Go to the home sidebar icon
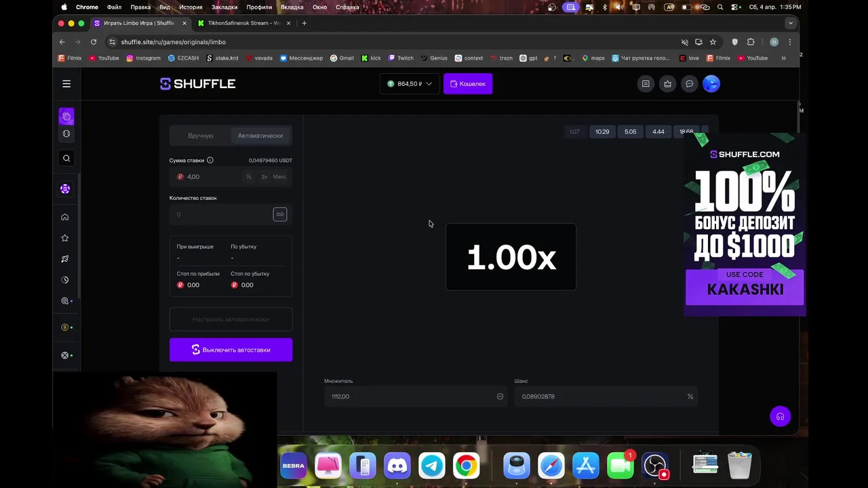The height and width of the screenshot is (488, 868). pyautogui.click(x=65, y=217)
